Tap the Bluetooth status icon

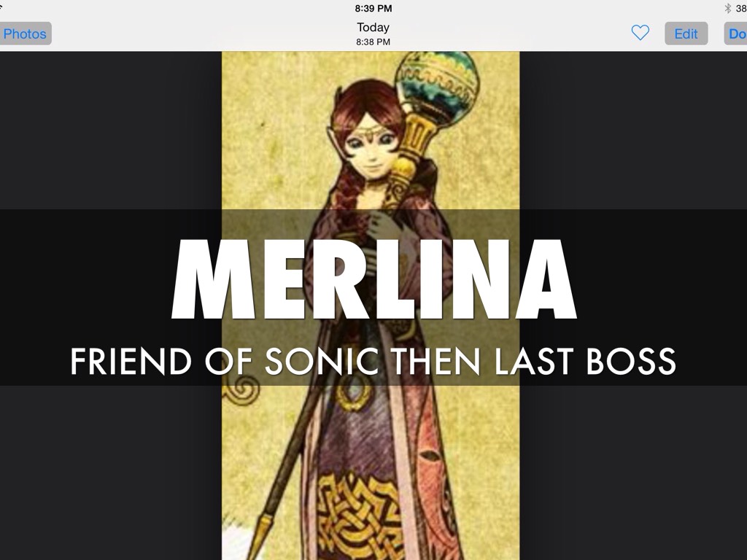point(727,8)
